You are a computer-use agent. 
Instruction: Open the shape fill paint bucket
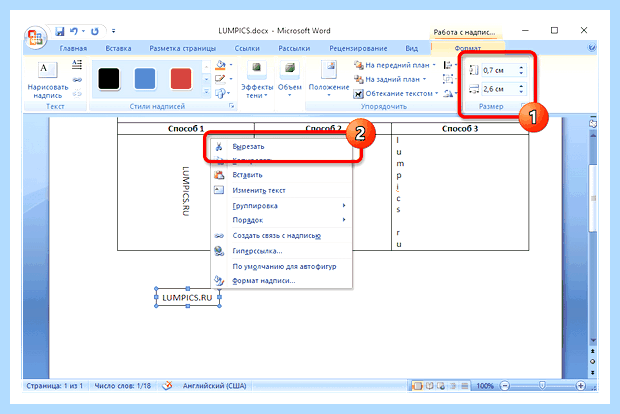pyautogui.click(x=223, y=65)
